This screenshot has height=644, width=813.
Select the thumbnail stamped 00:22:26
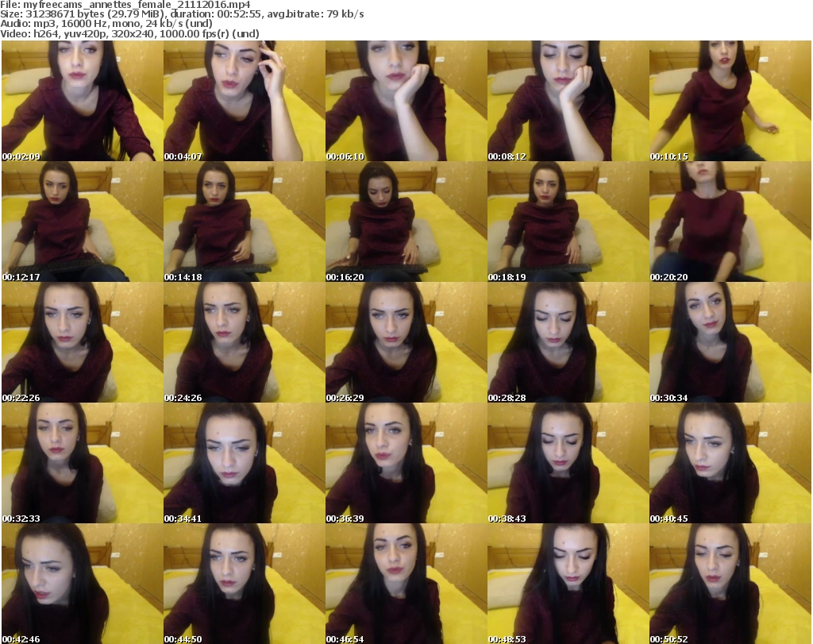(x=82, y=342)
